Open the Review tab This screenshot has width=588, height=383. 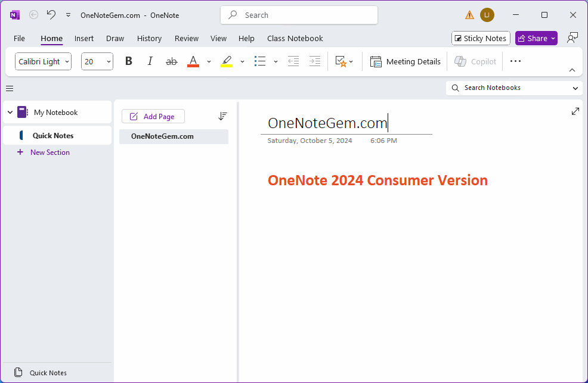(x=187, y=38)
